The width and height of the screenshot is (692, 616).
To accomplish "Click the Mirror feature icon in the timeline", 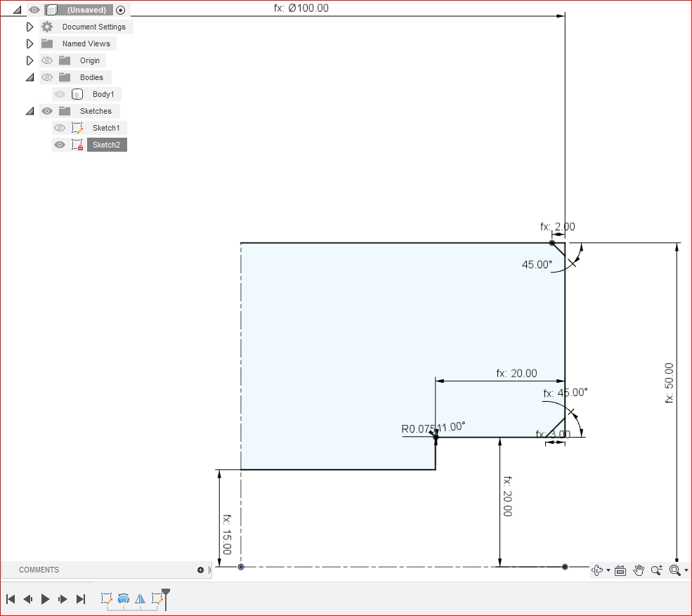I will (x=139, y=598).
